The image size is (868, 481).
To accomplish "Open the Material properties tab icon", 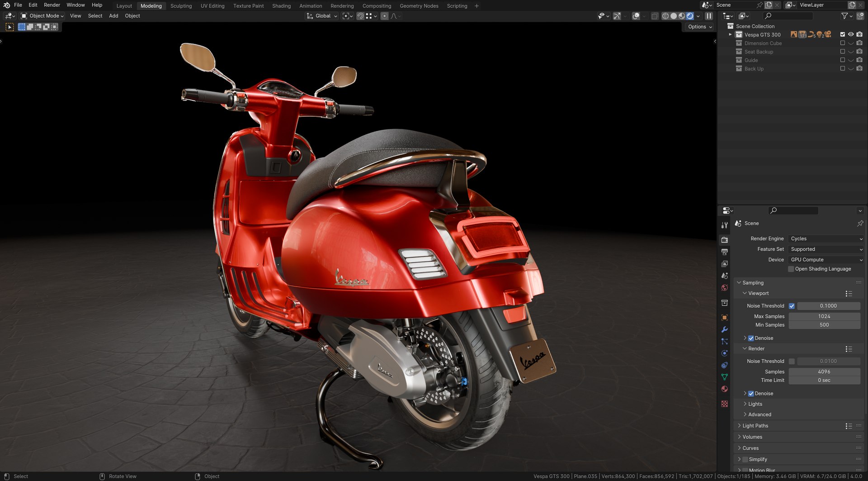I will coord(725,389).
